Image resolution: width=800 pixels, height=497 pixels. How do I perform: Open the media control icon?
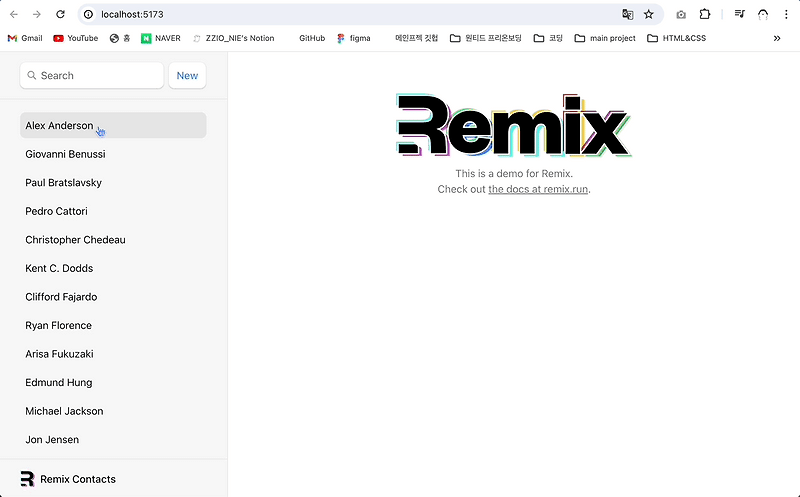point(739,14)
